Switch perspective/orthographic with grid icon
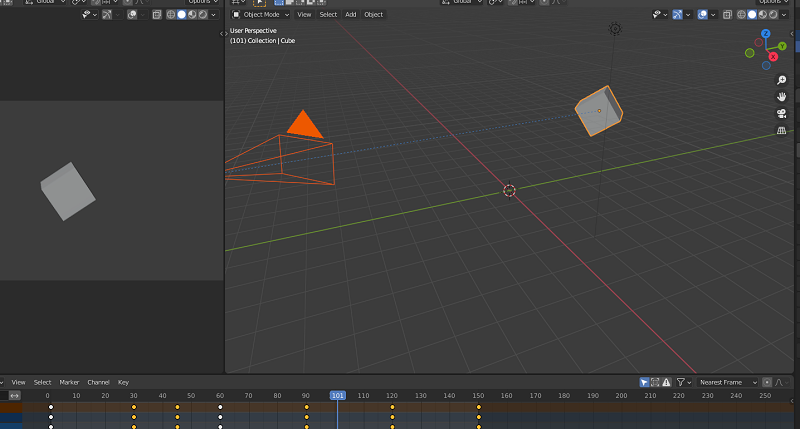This screenshot has width=800, height=429. [x=781, y=131]
